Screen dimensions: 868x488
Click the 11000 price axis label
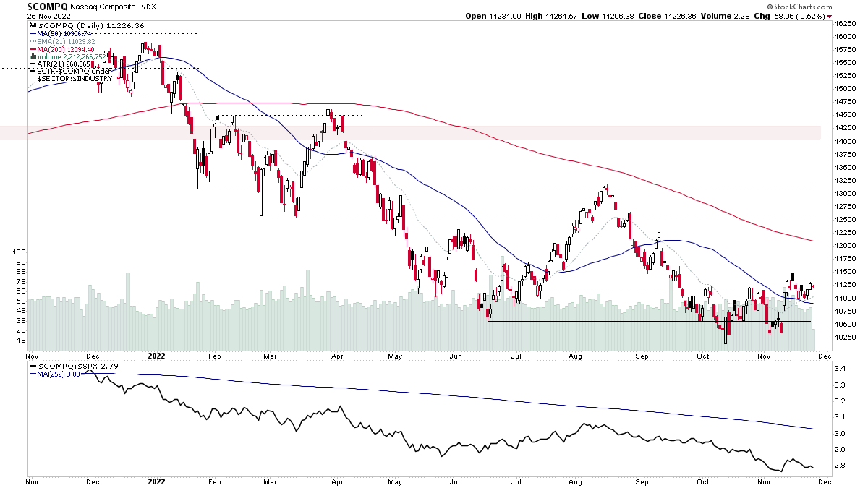point(845,298)
